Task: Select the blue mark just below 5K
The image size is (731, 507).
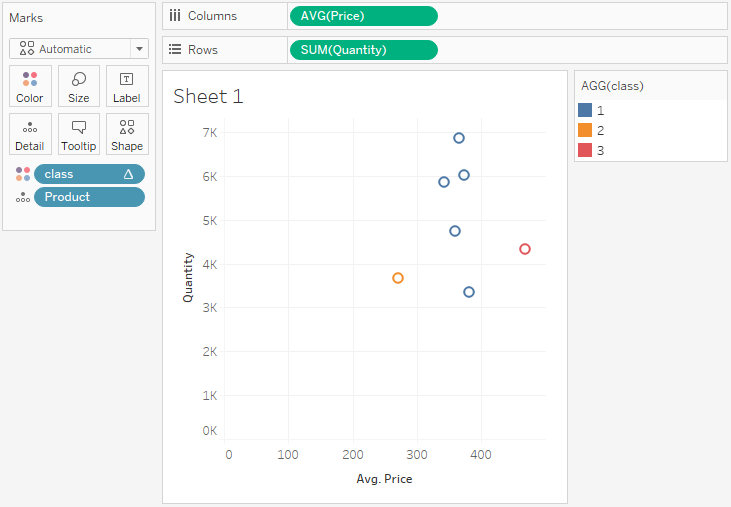Action: click(x=455, y=231)
